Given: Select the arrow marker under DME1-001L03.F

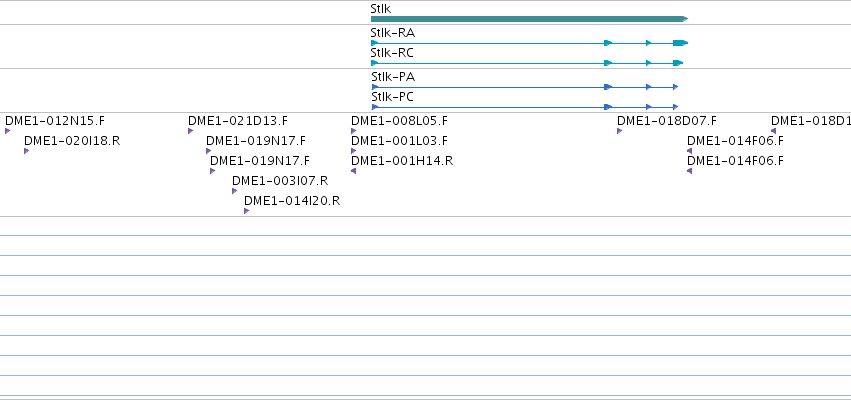Looking at the screenshot, I should coord(353,151).
